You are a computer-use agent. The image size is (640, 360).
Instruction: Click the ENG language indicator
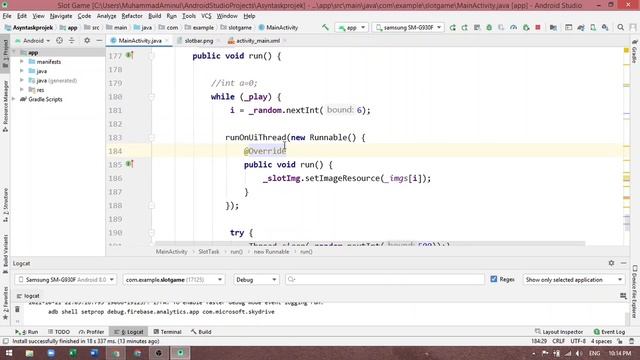click(595, 353)
